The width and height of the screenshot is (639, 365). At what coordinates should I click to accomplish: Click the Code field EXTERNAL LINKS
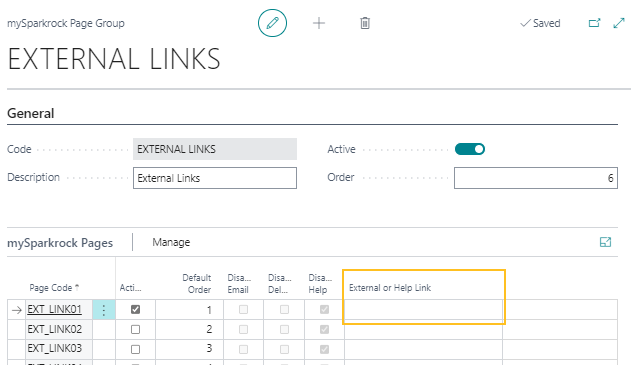click(x=215, y=149)
